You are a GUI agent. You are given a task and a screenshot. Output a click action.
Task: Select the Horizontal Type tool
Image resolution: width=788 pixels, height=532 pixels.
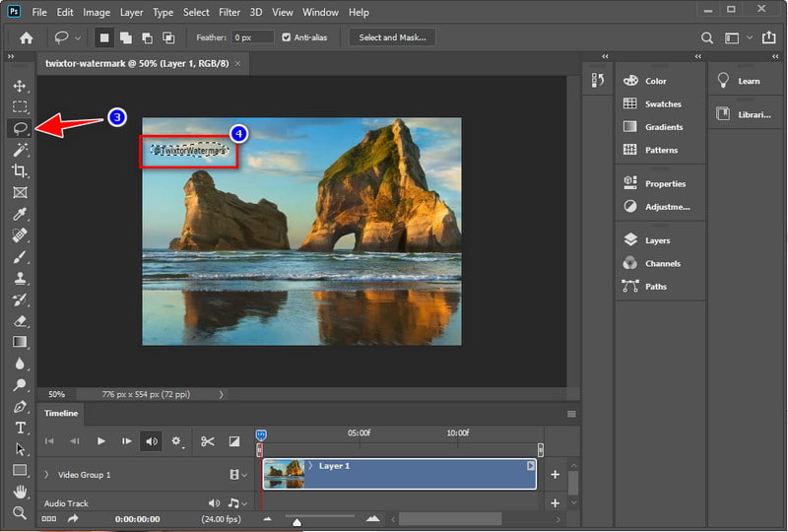coord(20,428)
